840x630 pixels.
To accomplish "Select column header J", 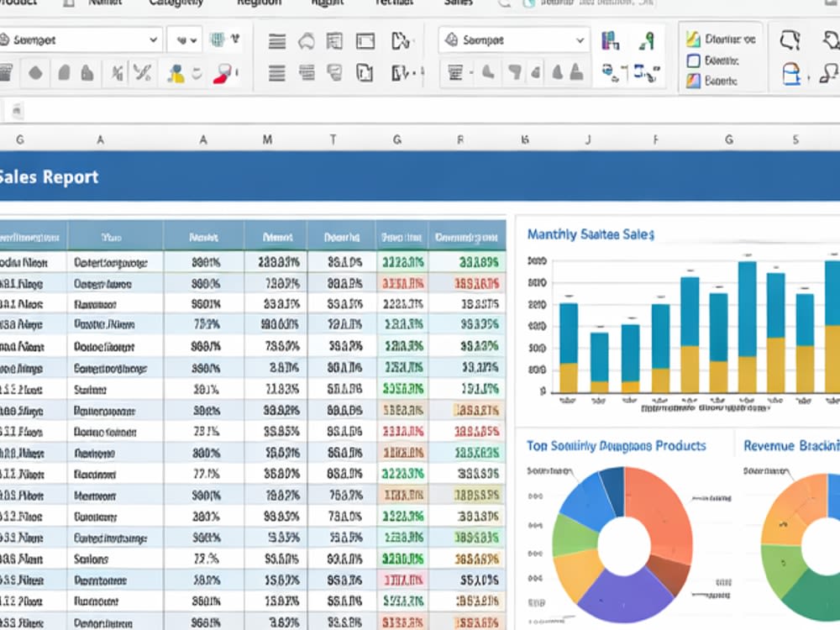I will pyautogui.click(x=588, y=139).
